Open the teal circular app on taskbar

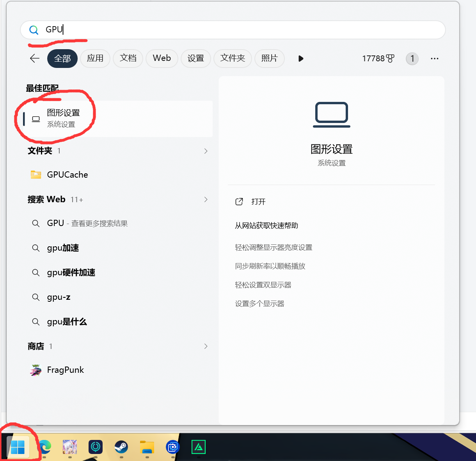[96, 447]
